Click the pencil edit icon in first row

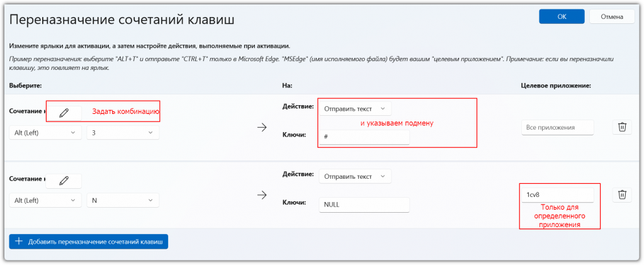click(64, 113)
